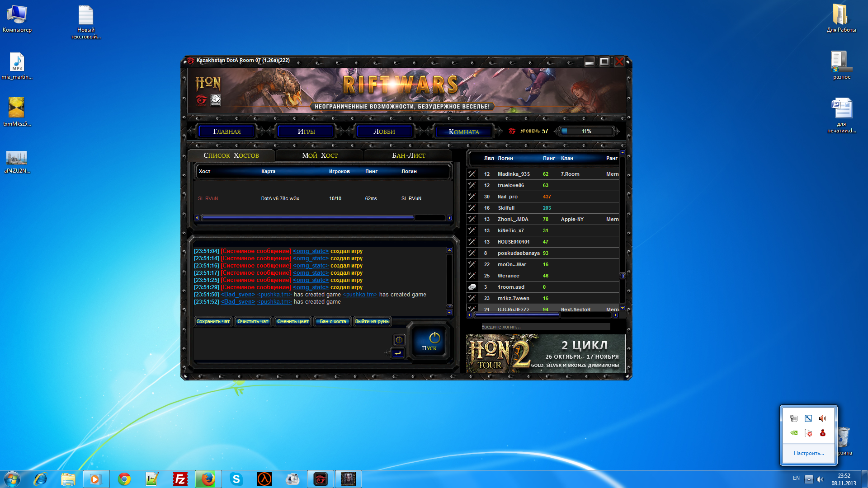
Task: Open the Компьютер desktop icon
Action: click(17, 19)
